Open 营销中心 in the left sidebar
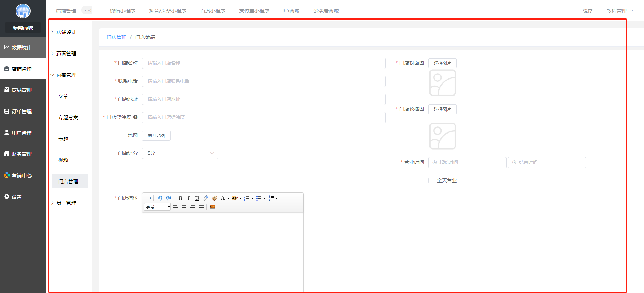Image resolution: width=644 pixels, height=293 pixels. click(23, 175)
